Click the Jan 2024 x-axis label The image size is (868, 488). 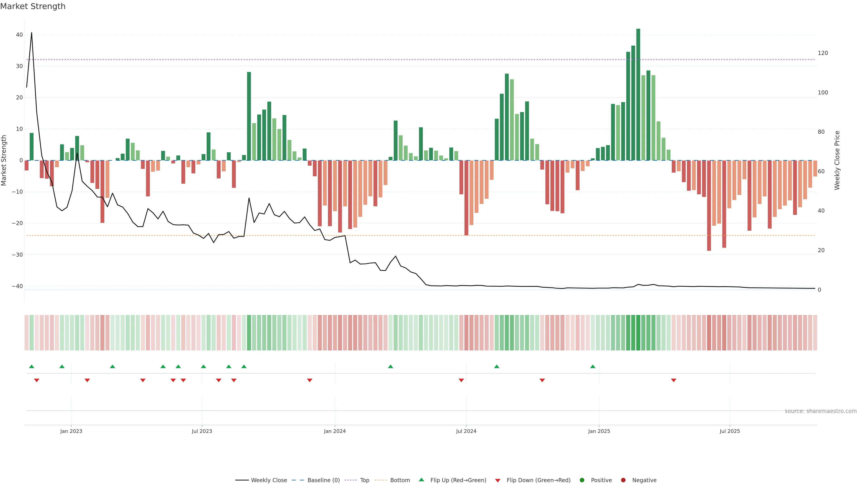tap(335, 431)
